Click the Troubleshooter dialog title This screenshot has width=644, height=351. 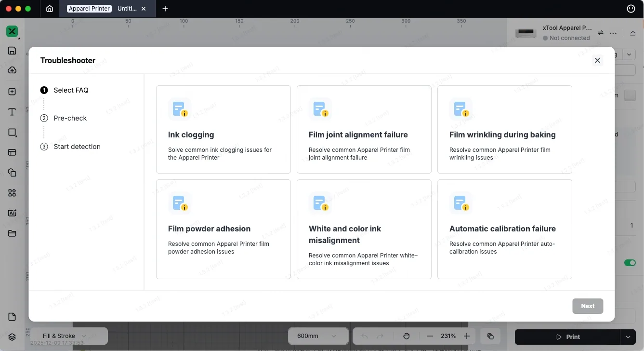tap(68, 60)
